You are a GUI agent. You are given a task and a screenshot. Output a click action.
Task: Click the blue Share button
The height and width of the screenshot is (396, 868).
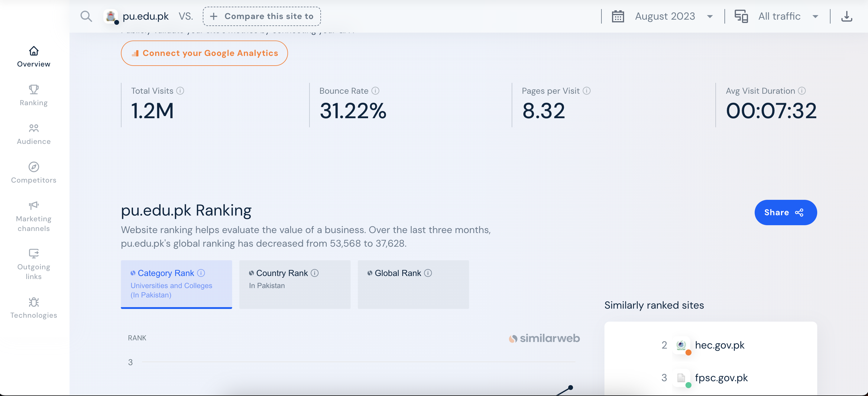(x=785, y=212)
